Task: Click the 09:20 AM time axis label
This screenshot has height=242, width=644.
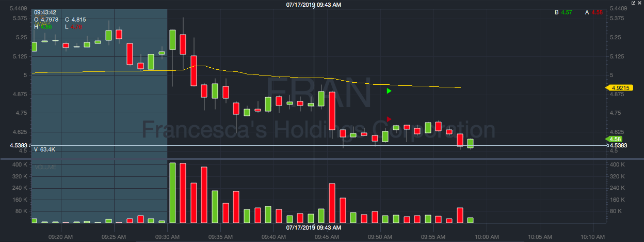Action: pyautogui.click(x=61, y=236)
